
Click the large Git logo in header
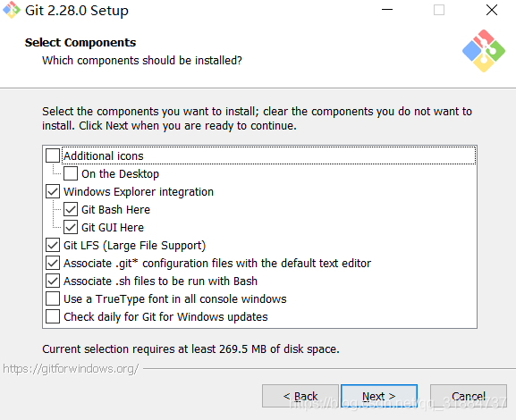(x=484, y=51)
